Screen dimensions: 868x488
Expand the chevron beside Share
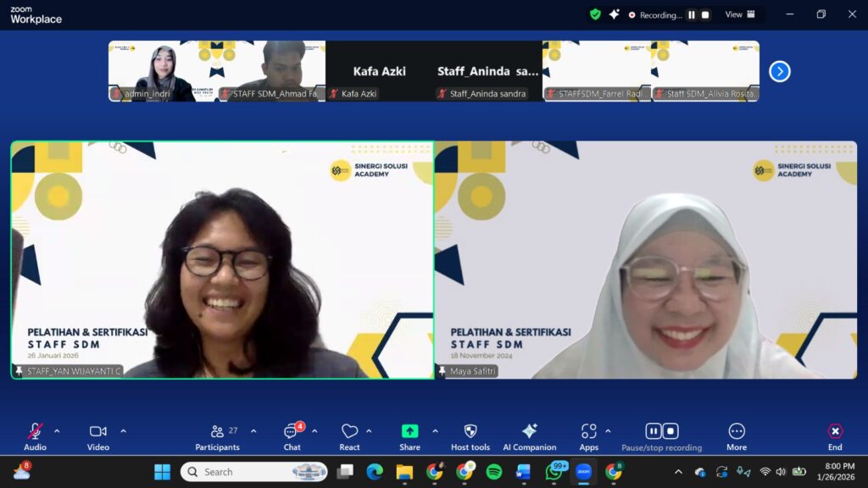(435, 430)
